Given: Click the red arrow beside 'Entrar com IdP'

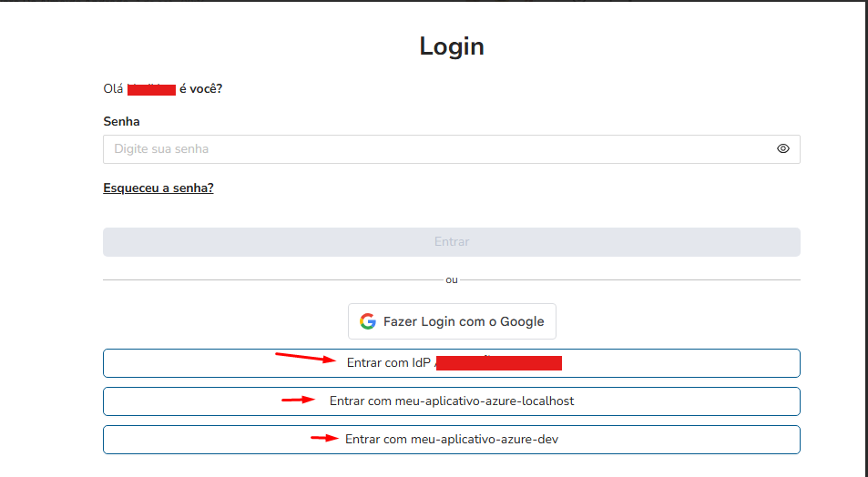Looking at the screenshot, I should pyautogui.click(x=306, y=358).
